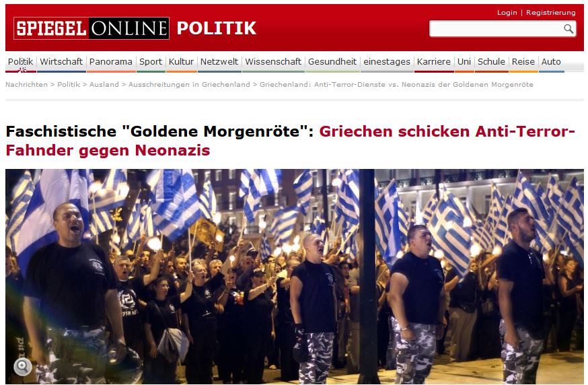Viewport: 588px width, 385px height.
Task: Open Ausschreitungen in Griechenland breadcrumb
Action: coord(189,84)
